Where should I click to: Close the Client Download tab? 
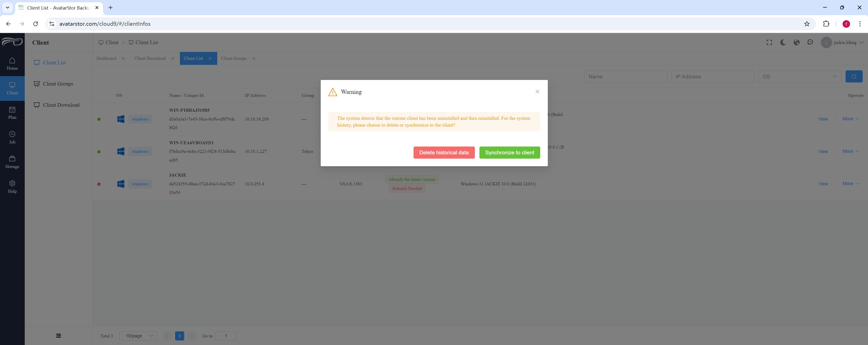coord(173,59)
